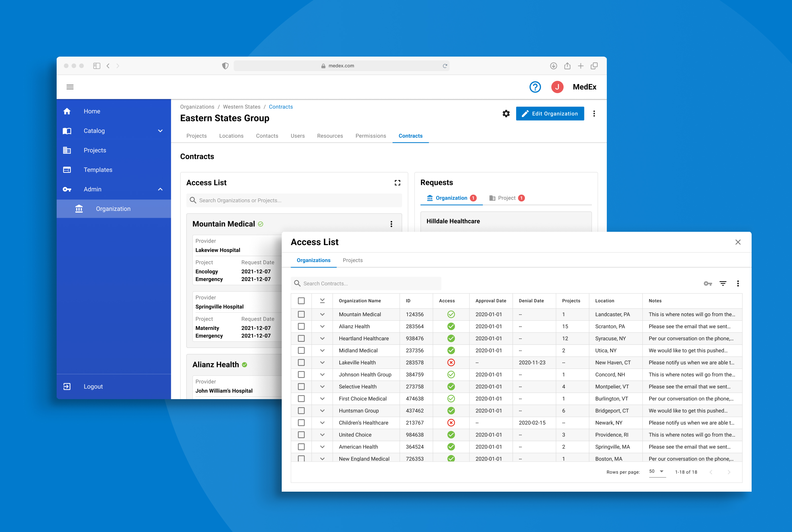Open browser downloads icon

coord(553,66)
